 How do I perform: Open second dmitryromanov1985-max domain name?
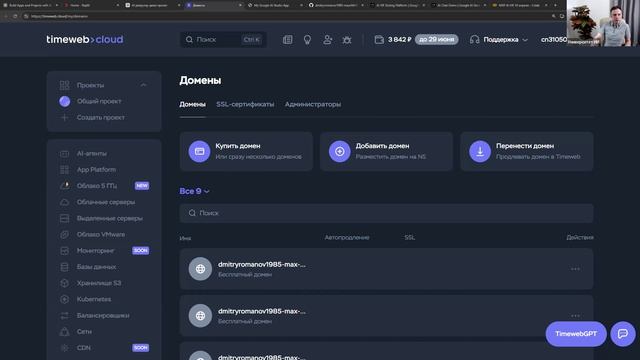click(262, 311)
